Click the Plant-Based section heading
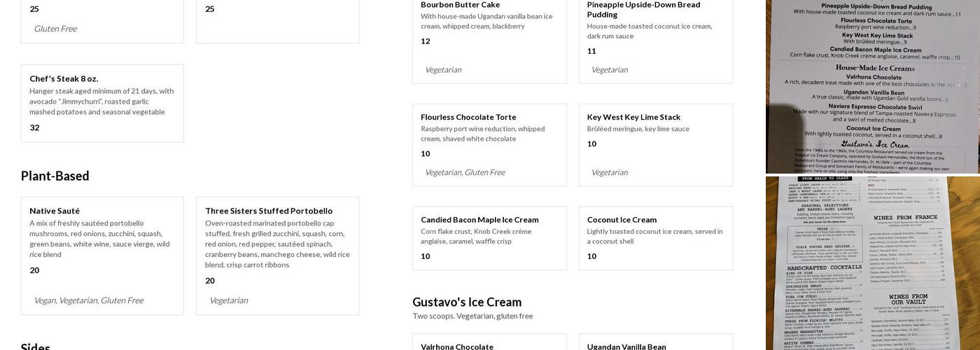This screenshot has width=980, height=350. click(55, 176)
